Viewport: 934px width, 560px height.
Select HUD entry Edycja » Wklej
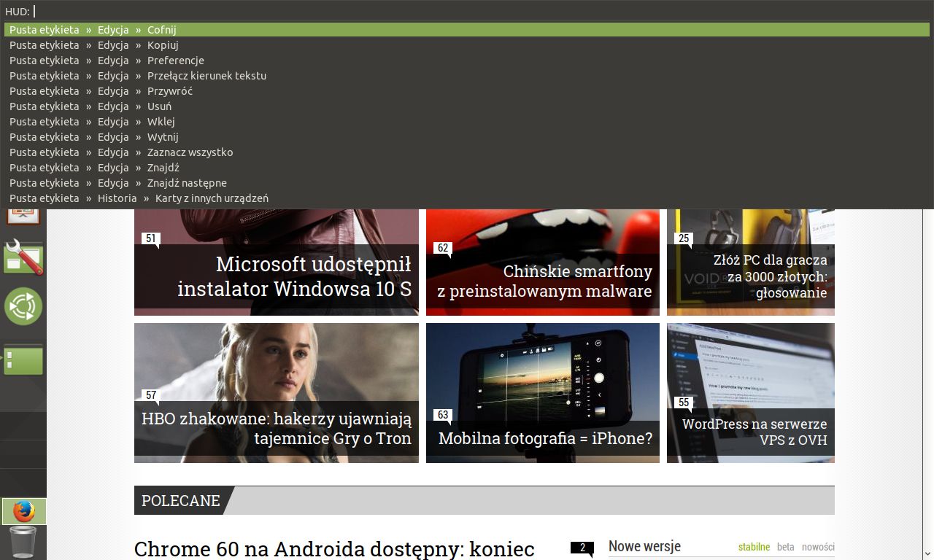point(467,122)
